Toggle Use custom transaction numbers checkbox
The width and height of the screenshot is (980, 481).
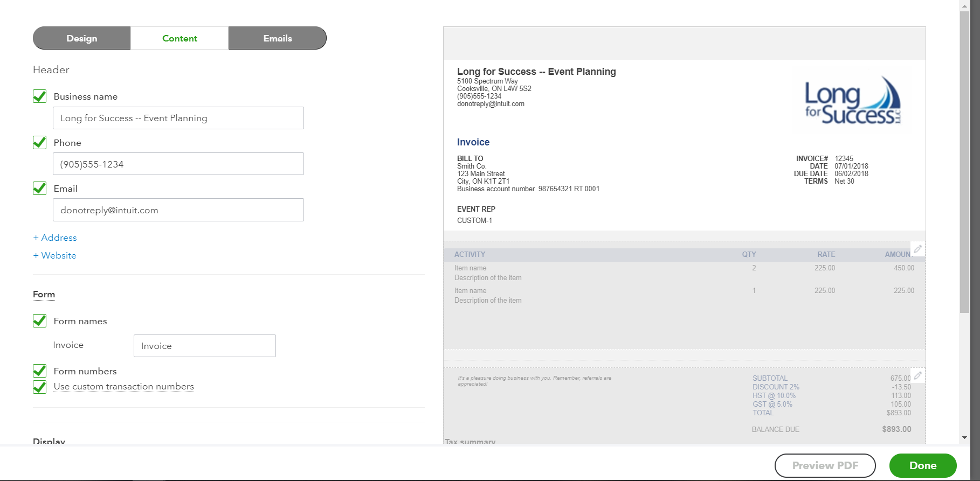(40, 387)
